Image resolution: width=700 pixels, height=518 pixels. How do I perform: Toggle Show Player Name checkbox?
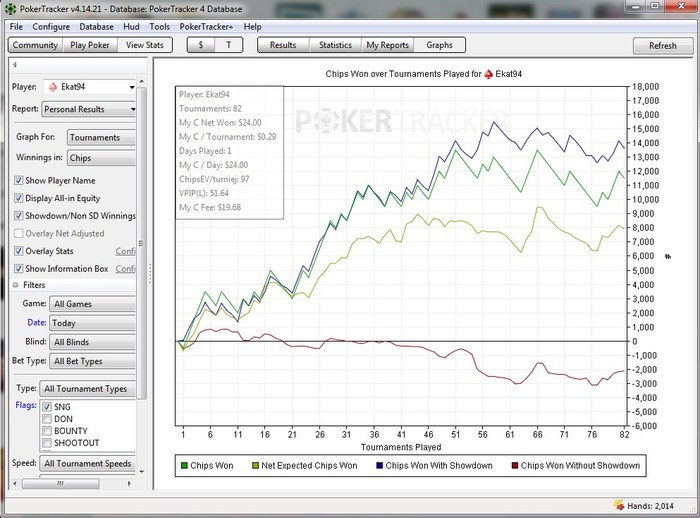coord(19,180)
